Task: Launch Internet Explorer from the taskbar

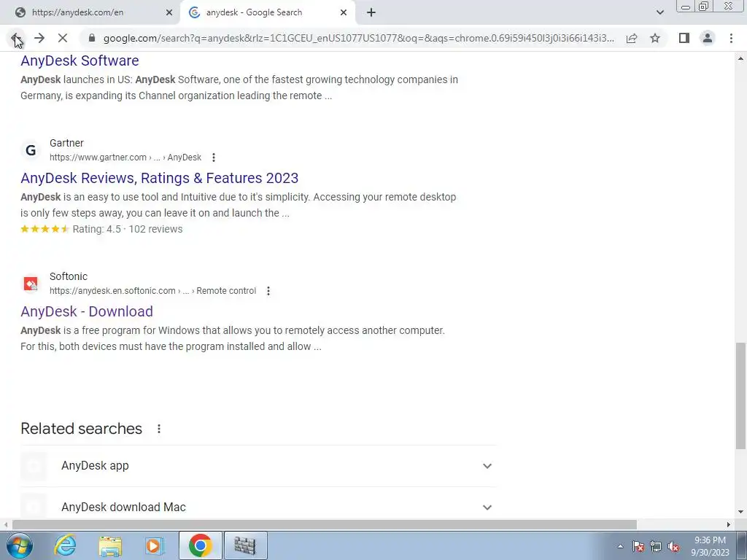Action: tap(65, 545)
